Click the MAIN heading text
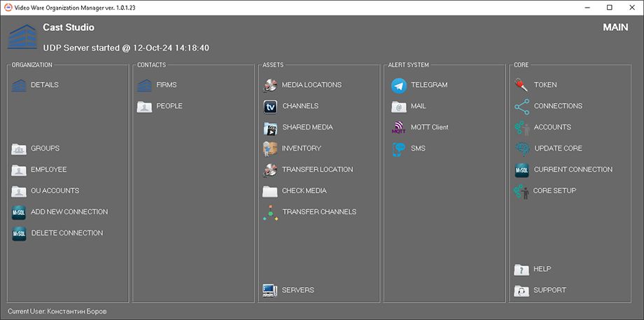Viewport: 644px width, 320px height. point(615,27)
